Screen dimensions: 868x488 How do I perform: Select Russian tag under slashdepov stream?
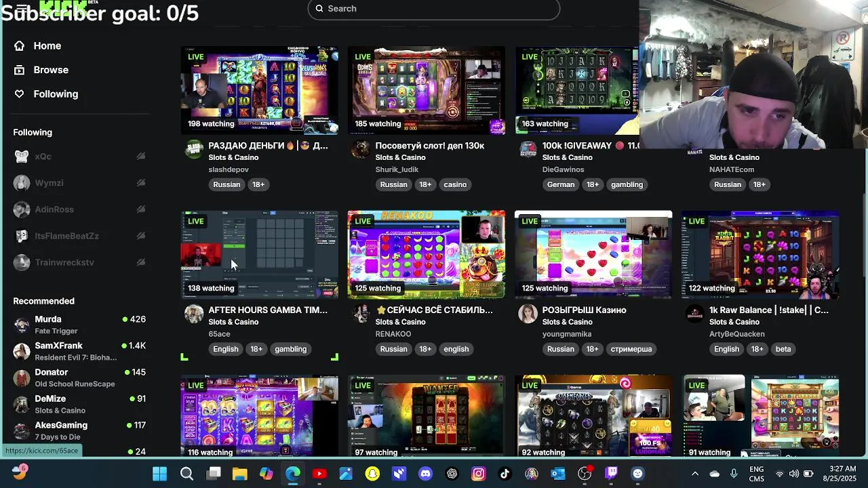tap(226, 184)
